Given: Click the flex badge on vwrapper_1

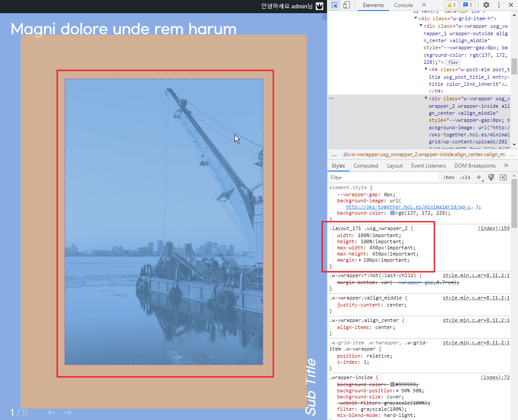Looking at the screenshot, I should click(453, 62).
